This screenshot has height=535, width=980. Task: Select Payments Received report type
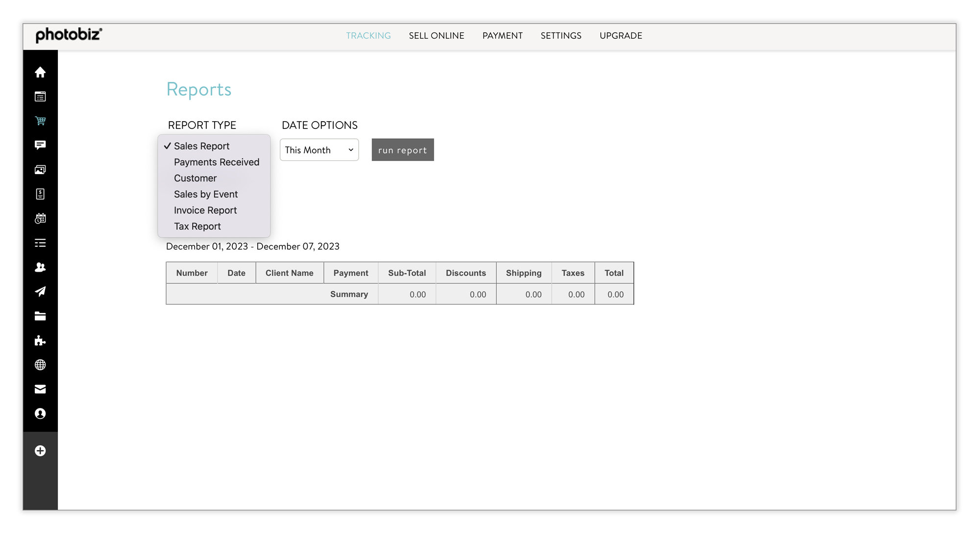(x=216, y=162)
